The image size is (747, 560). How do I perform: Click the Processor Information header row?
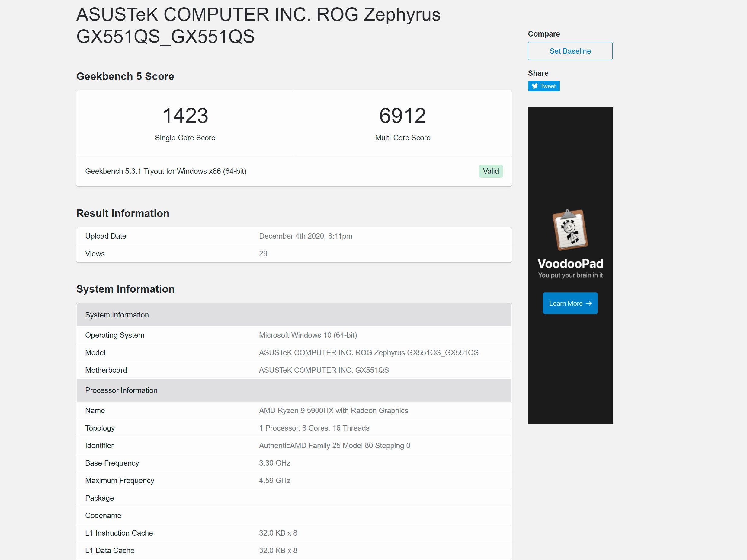pos(121,390)
